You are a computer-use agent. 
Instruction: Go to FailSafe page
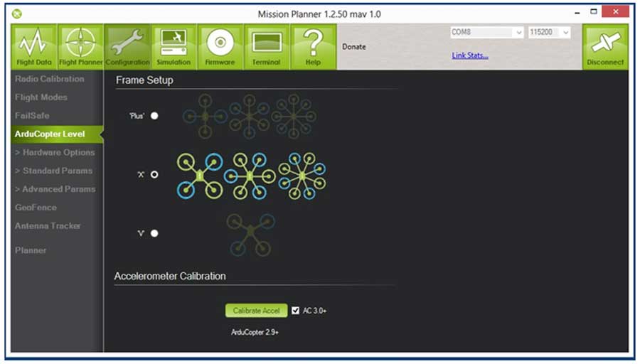(32, 115)
